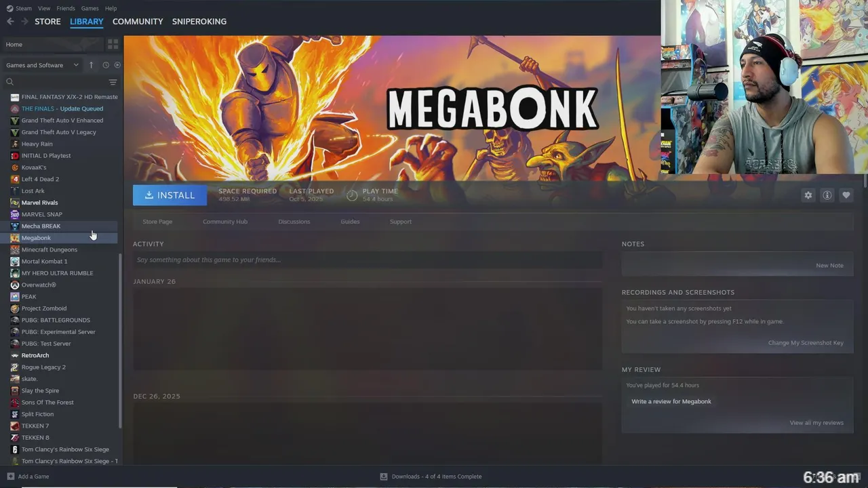Switch to the LIBRARY tab
The image size is (868, 488).
pos(87,22)
